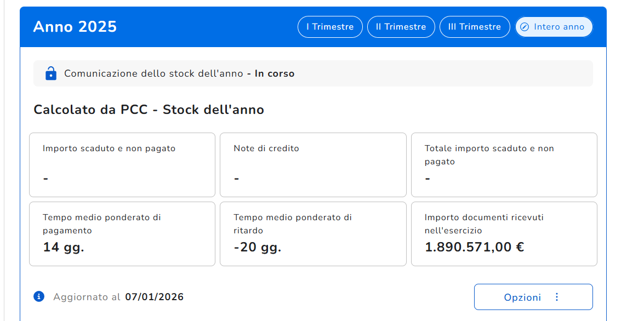
Task: Click the 07/01/2026 update date
Action: tap(155, 297)
